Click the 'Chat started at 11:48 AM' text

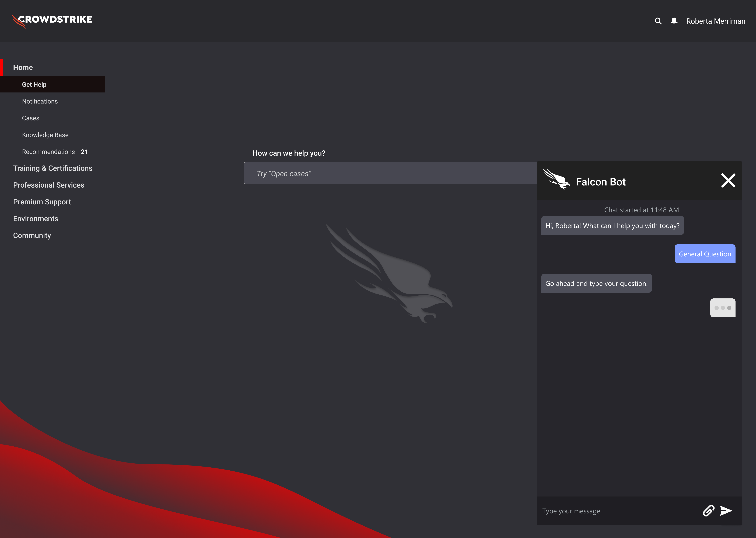(641, 210)
